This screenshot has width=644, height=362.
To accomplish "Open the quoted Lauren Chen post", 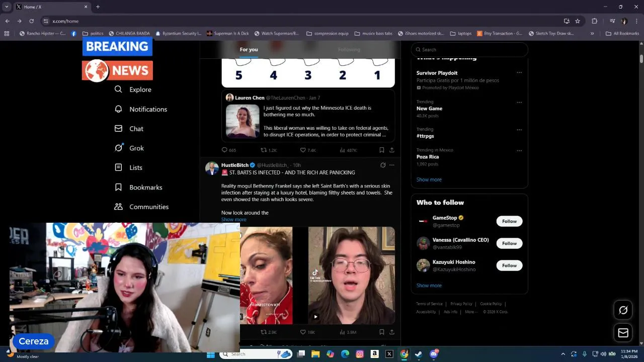I will tap(308, 116).
